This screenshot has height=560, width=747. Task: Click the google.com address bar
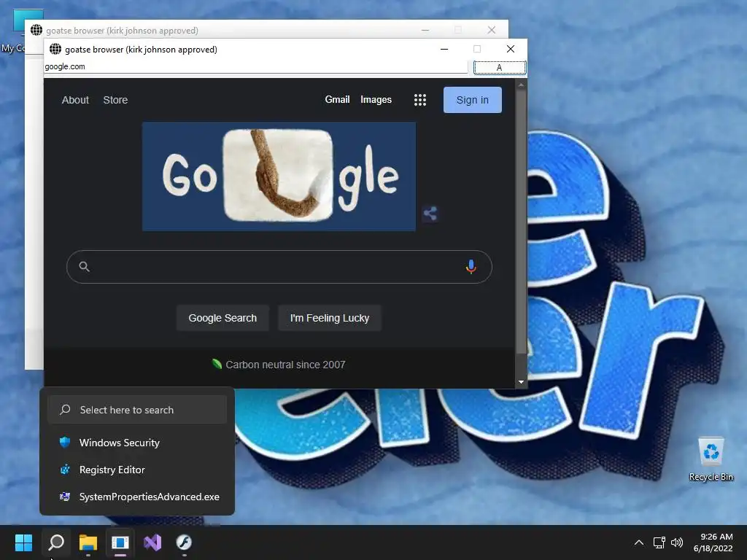point(256,66)
